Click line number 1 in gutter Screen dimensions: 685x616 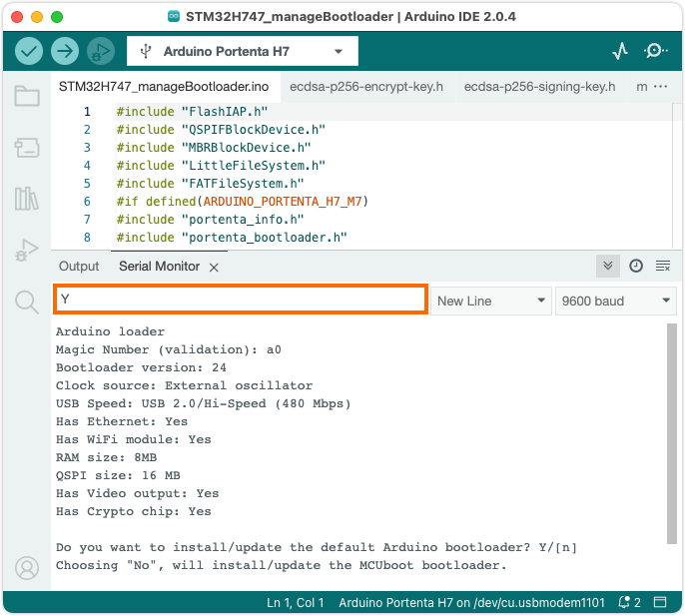click(x=87, y=112)
